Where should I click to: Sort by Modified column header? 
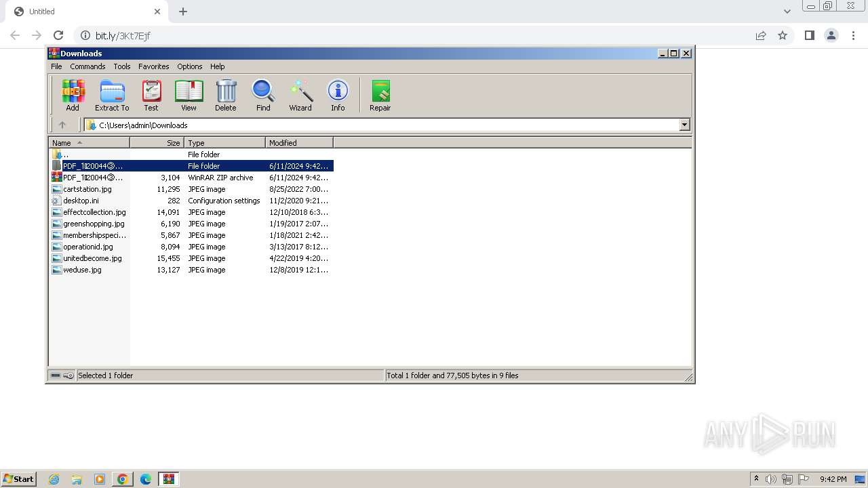pos(299,143)
